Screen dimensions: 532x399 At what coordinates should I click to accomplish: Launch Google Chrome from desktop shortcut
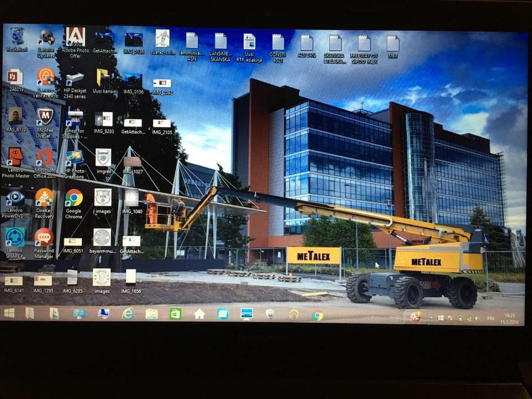point(74,203)
